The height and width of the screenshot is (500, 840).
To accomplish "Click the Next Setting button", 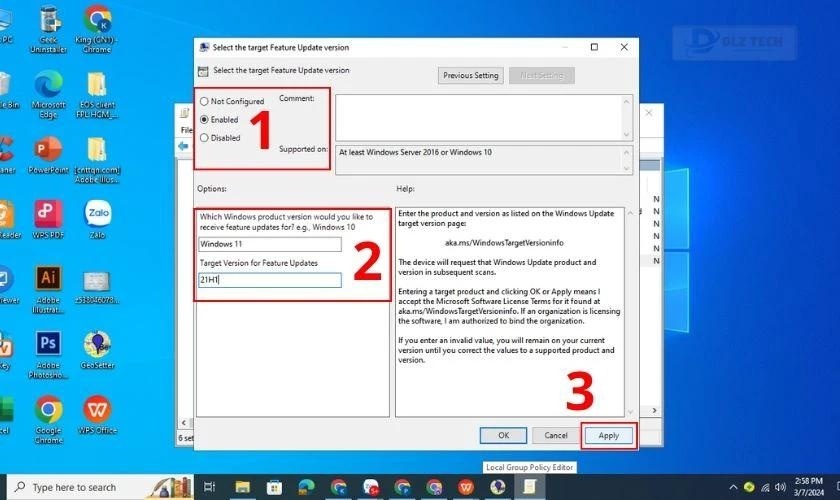I will point(542,76).
